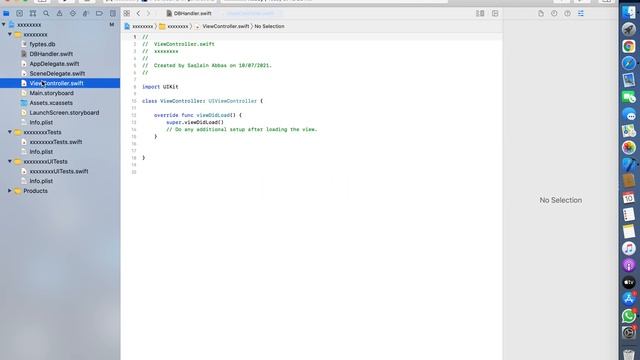Show the File inspector
This screenshot has height=360, width=640.
coord(541,13)
